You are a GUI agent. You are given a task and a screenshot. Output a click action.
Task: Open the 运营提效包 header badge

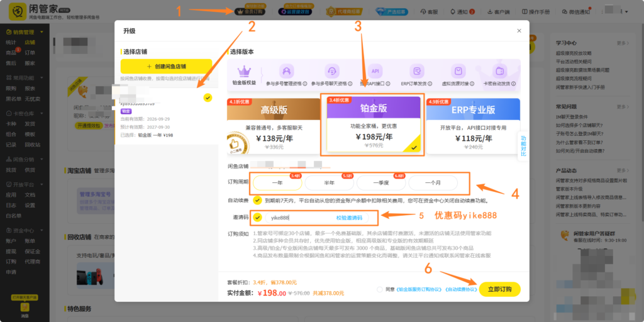pos(294,11)
